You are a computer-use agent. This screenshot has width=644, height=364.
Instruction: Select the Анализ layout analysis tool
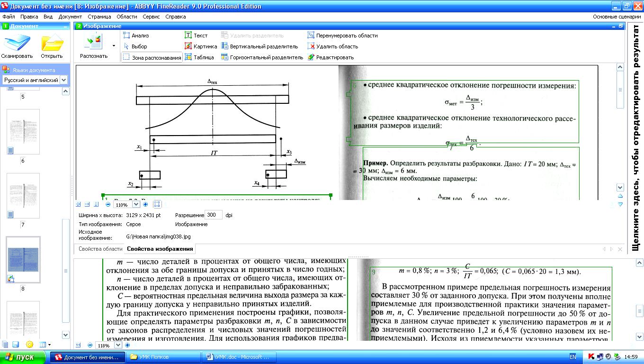point(136,36)
